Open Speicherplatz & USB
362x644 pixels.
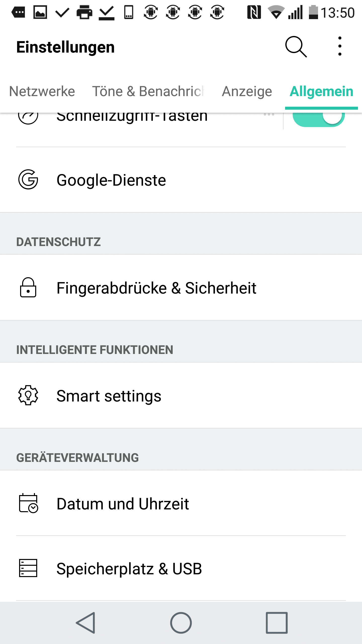(x=129, y=569)
